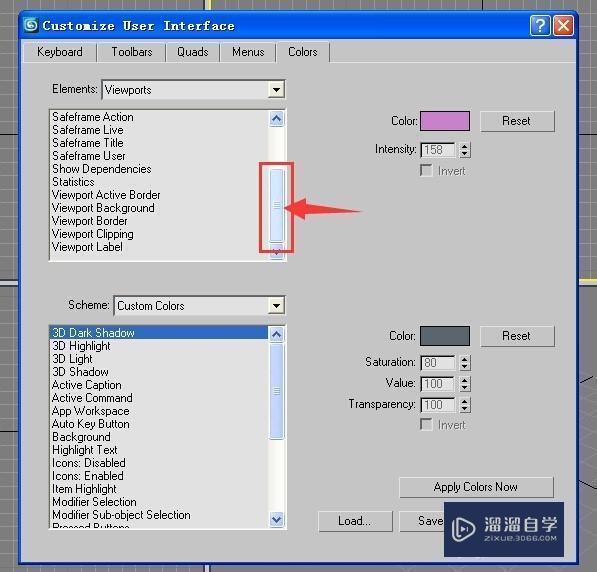Click the dark gray scheme color swatch
The width and height of the screenshot is (597, 572).
(x=445, y=336)
